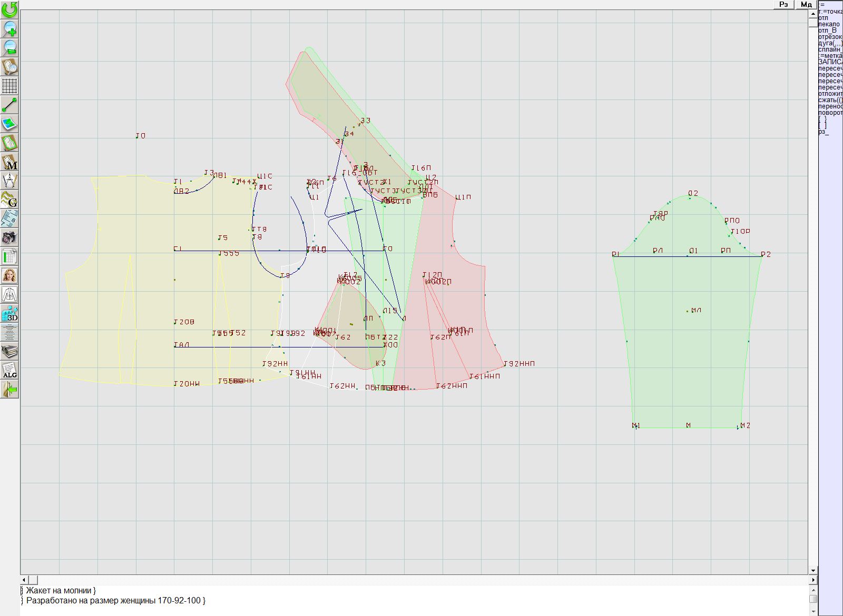Click the exit door icon with green arrow
The height and width of the screenshot is (616, 843).
pyautogui.click(x=9, y=390)
